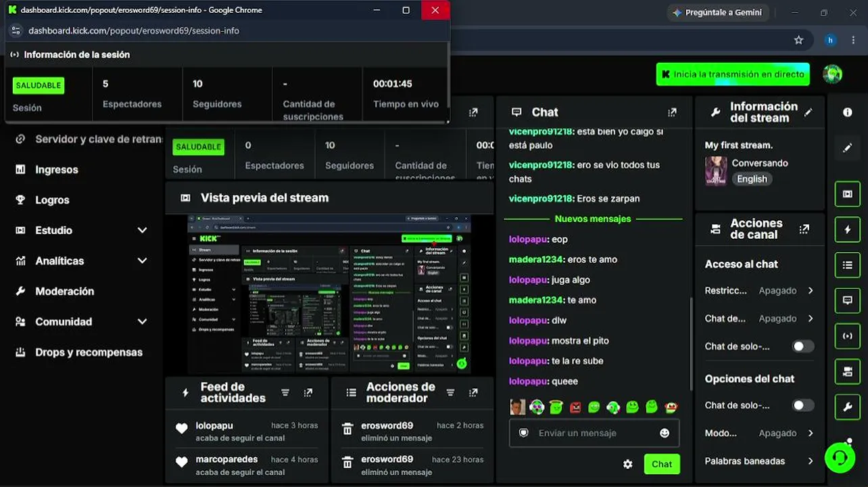Open the user avatar menu at top right

tap(832, 74)
